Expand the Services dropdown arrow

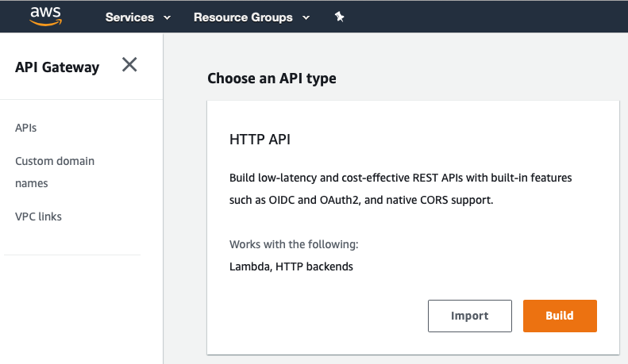coord(168,17)
